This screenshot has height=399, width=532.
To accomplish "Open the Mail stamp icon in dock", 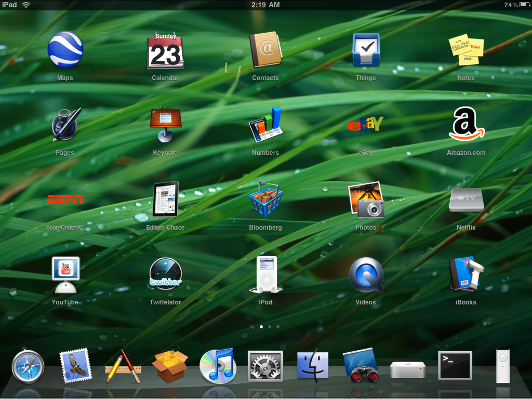I will click(75, 366).
